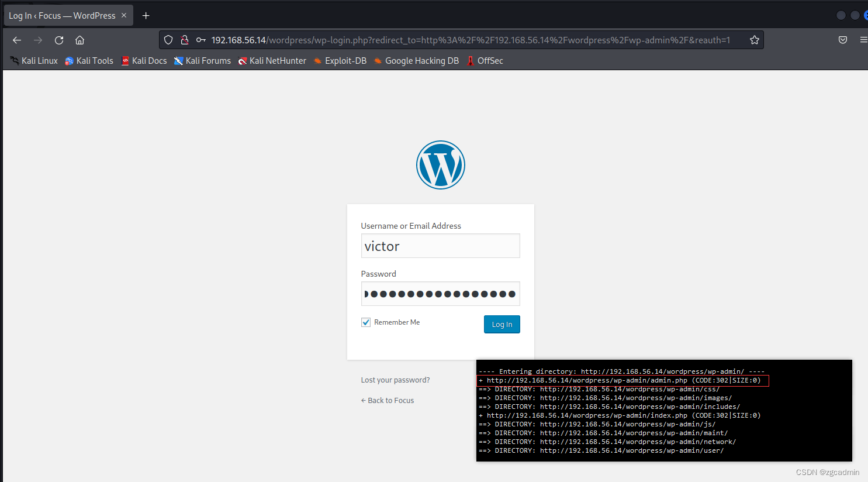
Task: Open the browser hamburger menu
Action: click(863, 40)
